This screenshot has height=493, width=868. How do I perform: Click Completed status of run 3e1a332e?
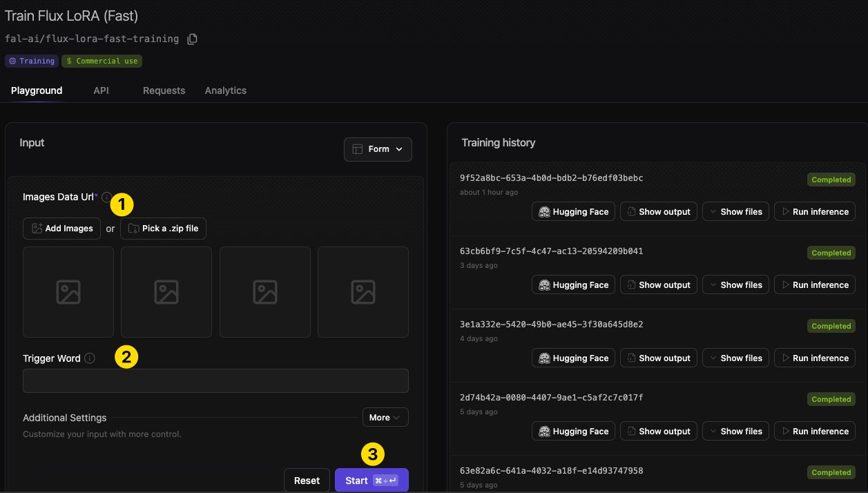coord(831,326)
